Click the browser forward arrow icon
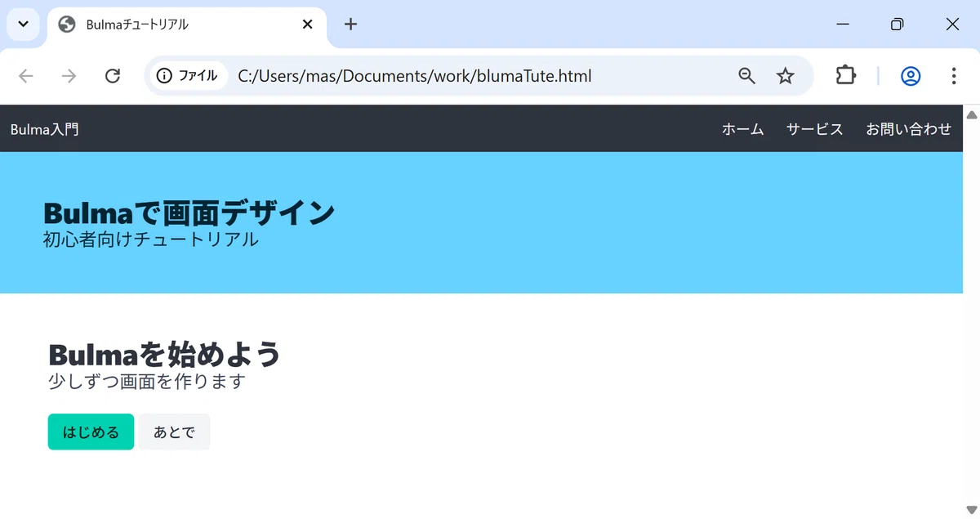The width and height of the screenshot is (980, 519). [x=69, y=76]
